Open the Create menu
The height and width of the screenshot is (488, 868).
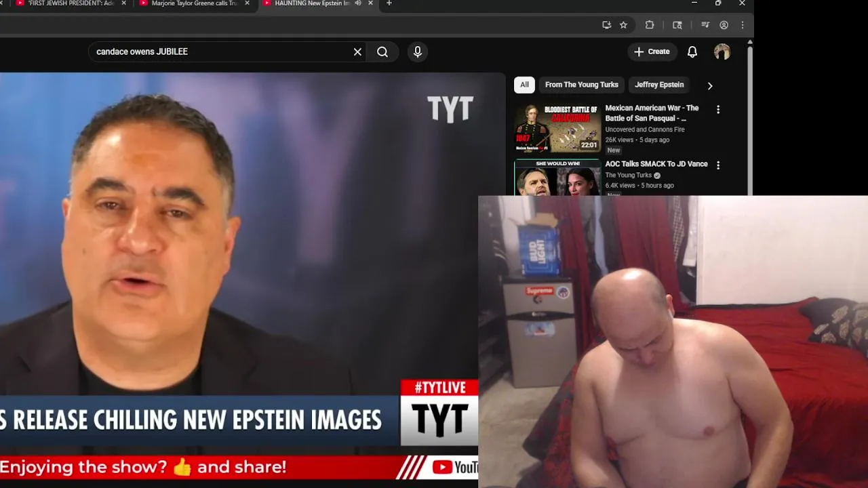tap(652, 52)
